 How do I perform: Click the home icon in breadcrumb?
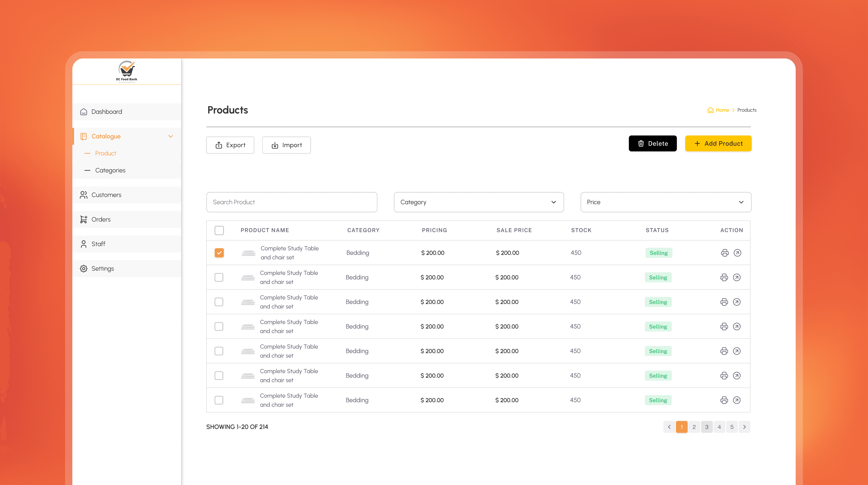pyautogui.click(x=710, y=110)
